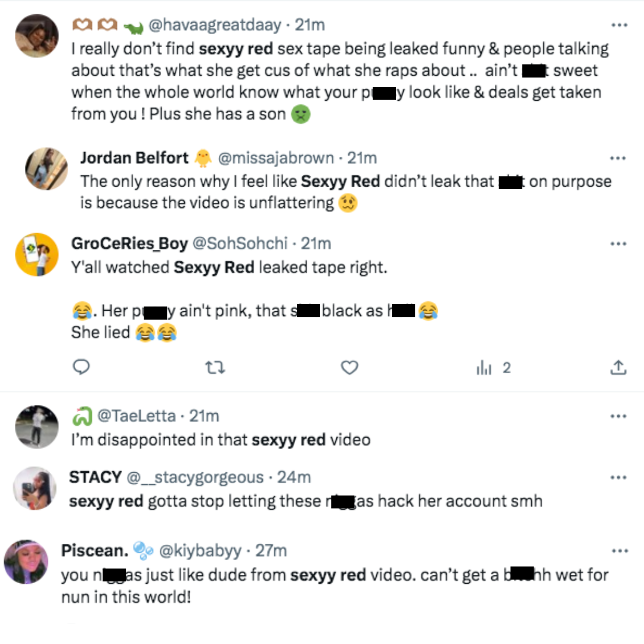Open view analytics icon showing 2 views
Image resolution: width=644 pixels, height=644 pixels.
[x=484, y=368]
